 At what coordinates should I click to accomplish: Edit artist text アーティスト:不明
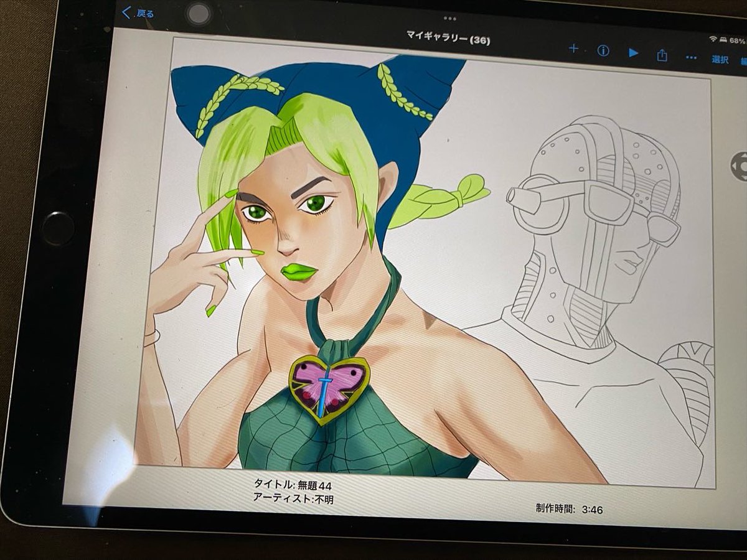293,498
